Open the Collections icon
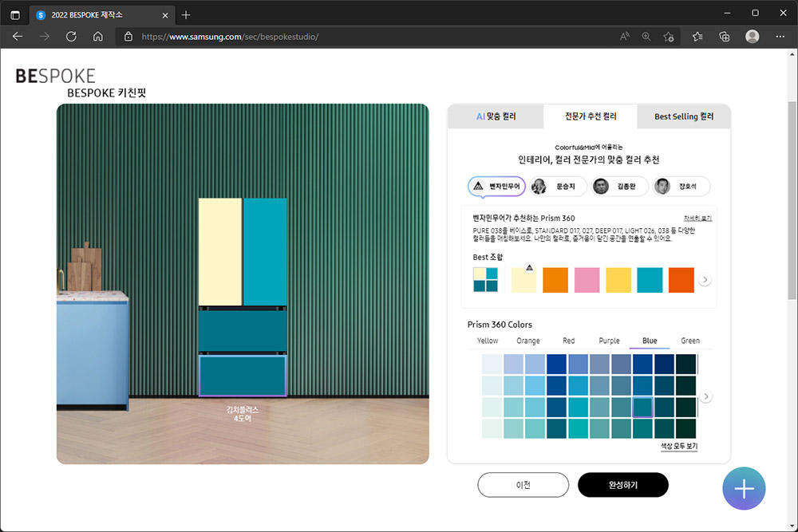Screen dimensions: 798x532 click(725, 37)
